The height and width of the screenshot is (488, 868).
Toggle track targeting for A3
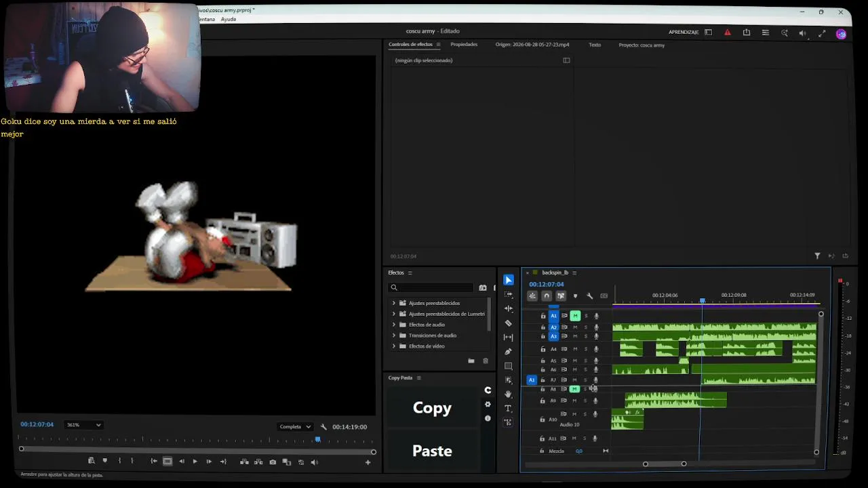tap(553, 336)
